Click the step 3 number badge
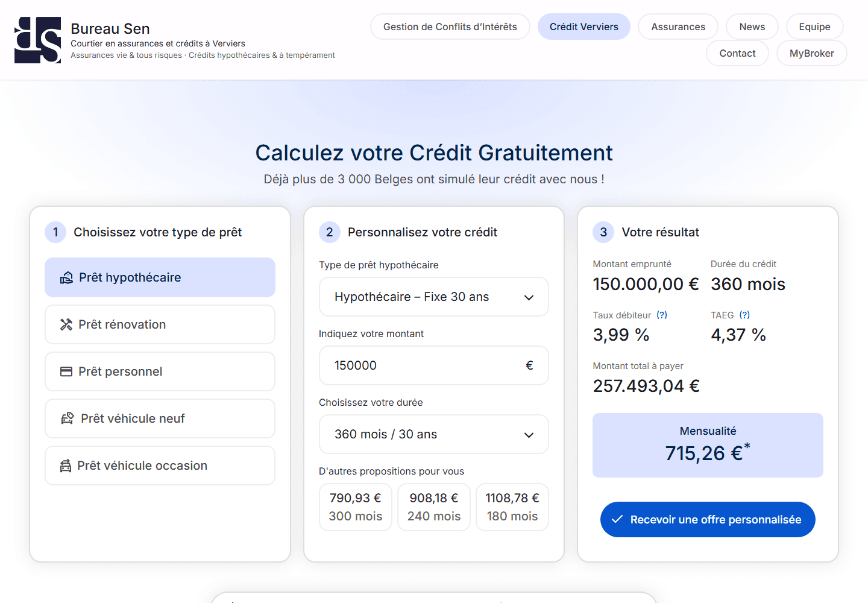868x603 pixels. tap(603, 232)
